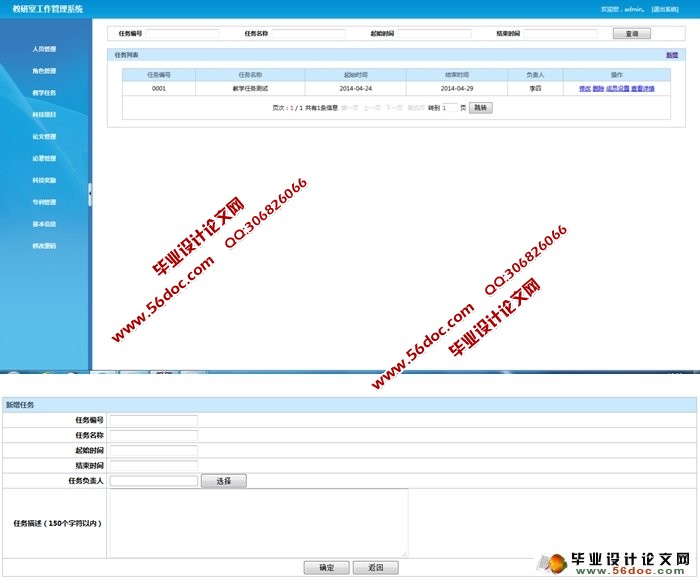The height and width of the screenshot is (581, 700).
Task: Click the last page pagination link
Action: (416, 108)
